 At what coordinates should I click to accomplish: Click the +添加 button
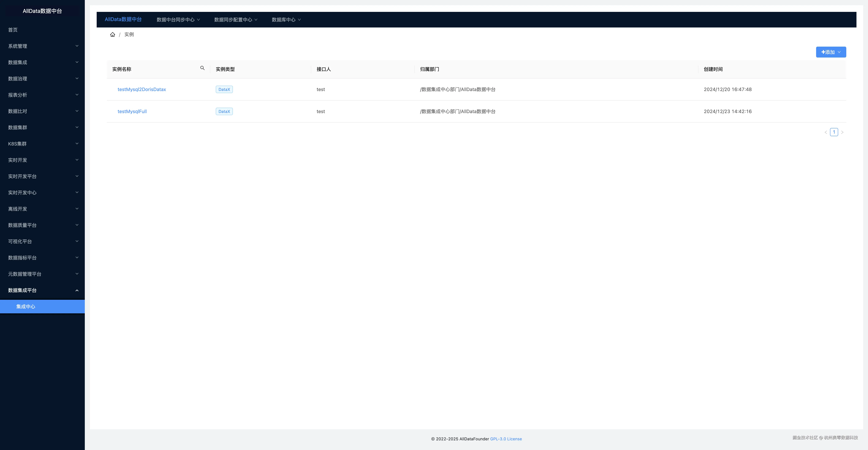click(831, 52)
